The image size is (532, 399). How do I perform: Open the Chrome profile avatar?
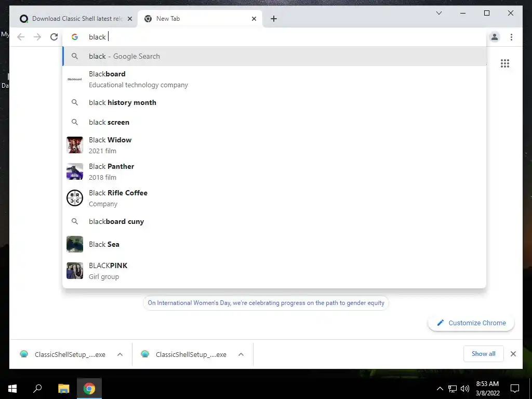point(495,37)
